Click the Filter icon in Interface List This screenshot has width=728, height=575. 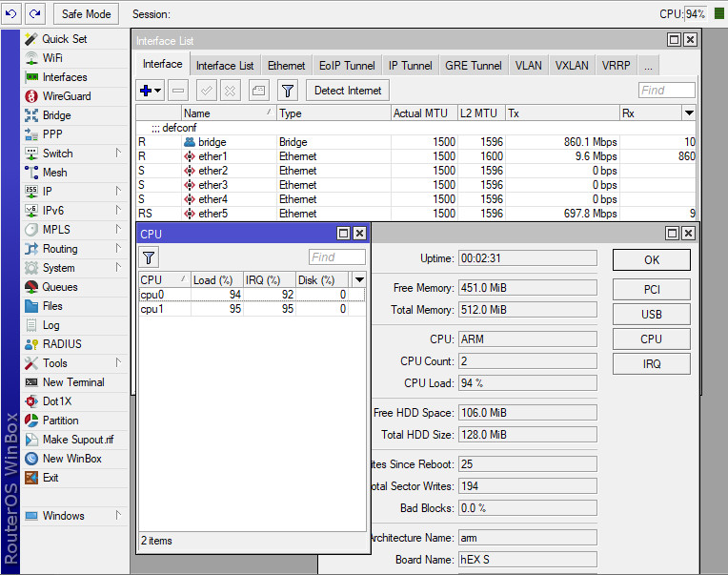pyautogui.click(x=288, y=90)
